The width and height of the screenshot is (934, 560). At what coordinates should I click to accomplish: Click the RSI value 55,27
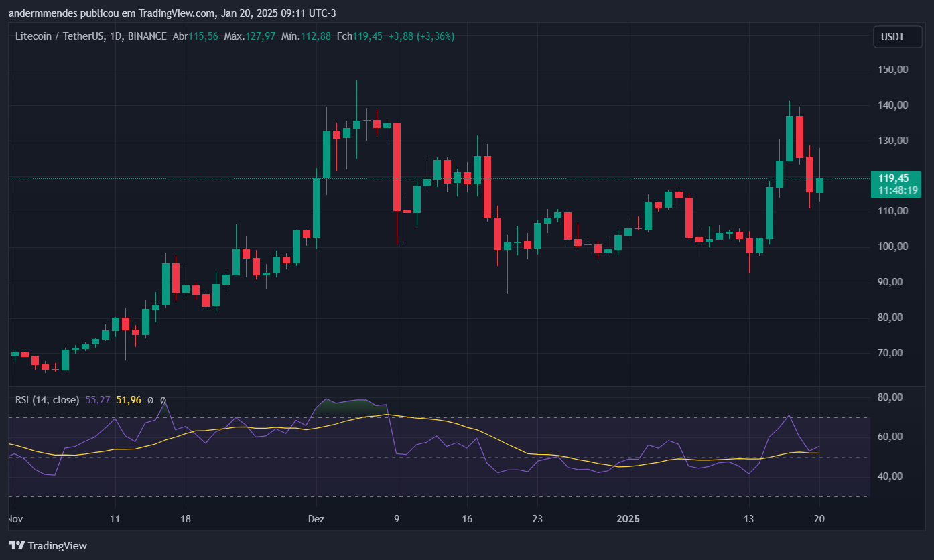(x=98, y=400)
